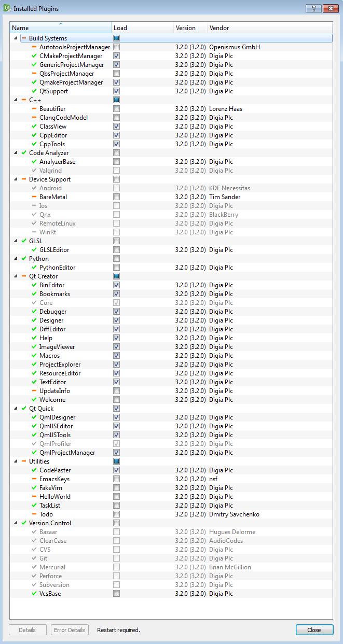Click the green check icon beside Welcome
The height and width of the screenshot is (644, 343).
[34, 400]
